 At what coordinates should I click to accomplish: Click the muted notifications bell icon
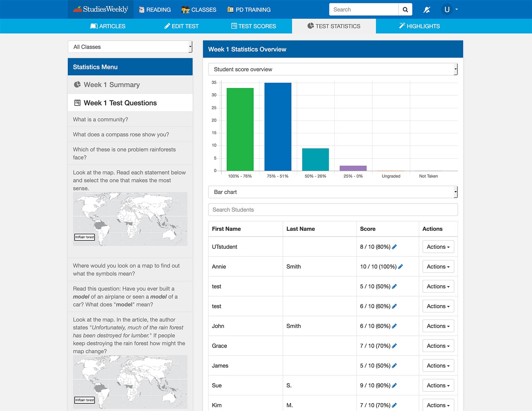[x=426, y=10]
